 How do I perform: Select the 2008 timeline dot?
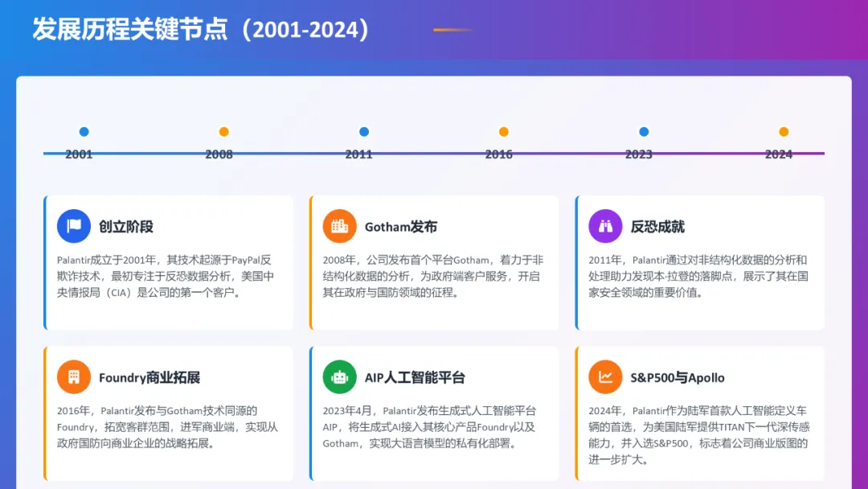pos(223,132)
